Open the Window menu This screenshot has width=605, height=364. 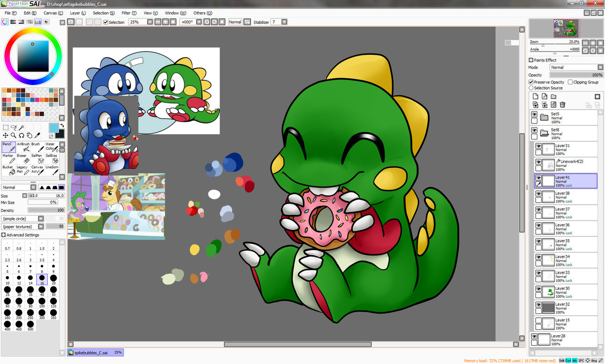175,13
